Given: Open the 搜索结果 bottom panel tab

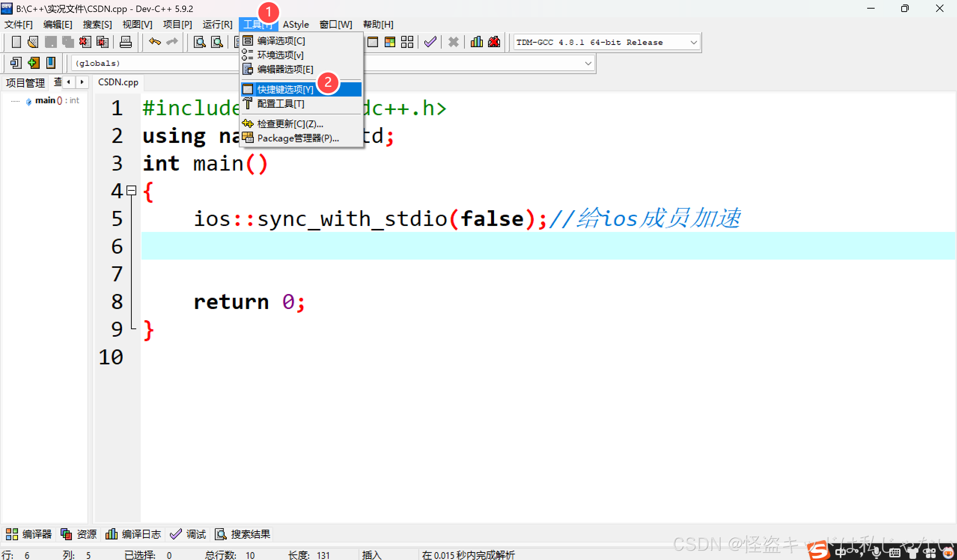Looking at the screenshot, I should tap(242, 534).
